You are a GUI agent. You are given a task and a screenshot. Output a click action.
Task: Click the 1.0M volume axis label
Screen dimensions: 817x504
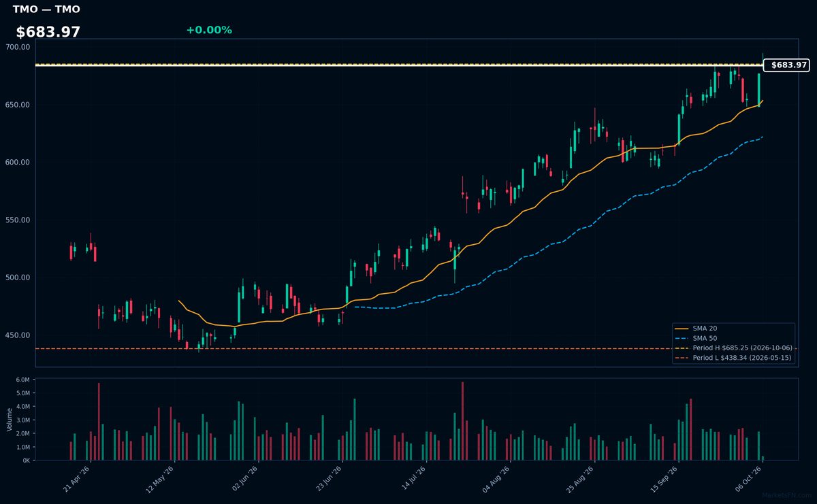coord(22,447)
